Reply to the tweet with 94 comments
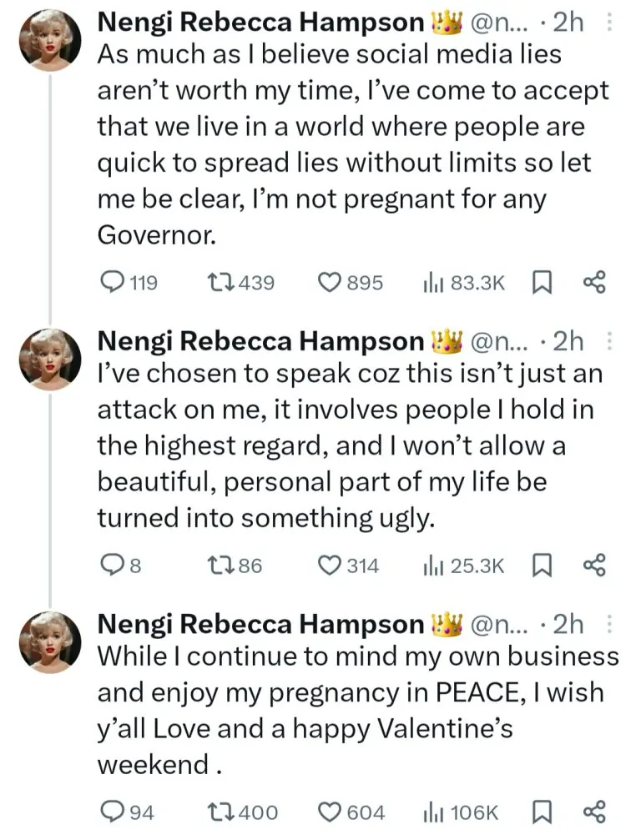Viewport: 641px width, 840px height. [111, 812]
